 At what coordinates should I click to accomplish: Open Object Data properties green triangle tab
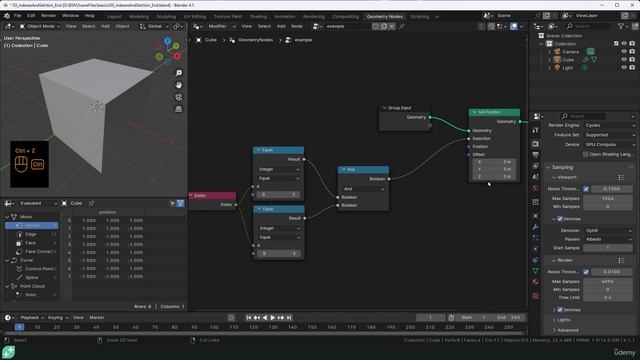tap(536, 271)
